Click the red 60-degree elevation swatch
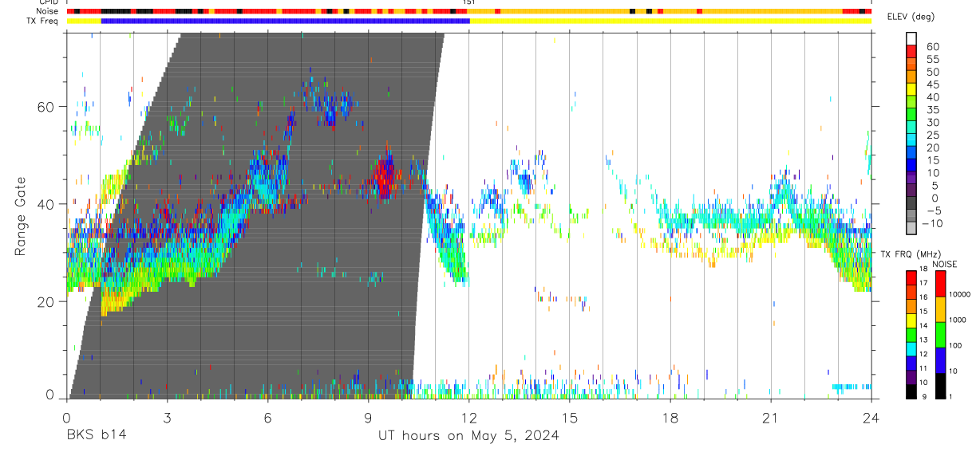 [911, 51]
